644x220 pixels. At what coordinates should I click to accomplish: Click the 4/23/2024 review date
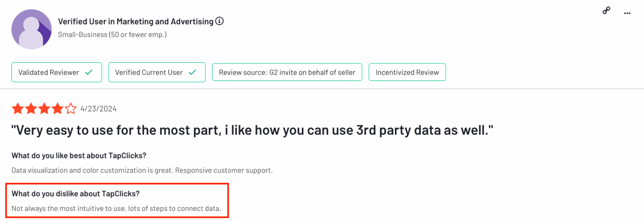pos(99,108)
